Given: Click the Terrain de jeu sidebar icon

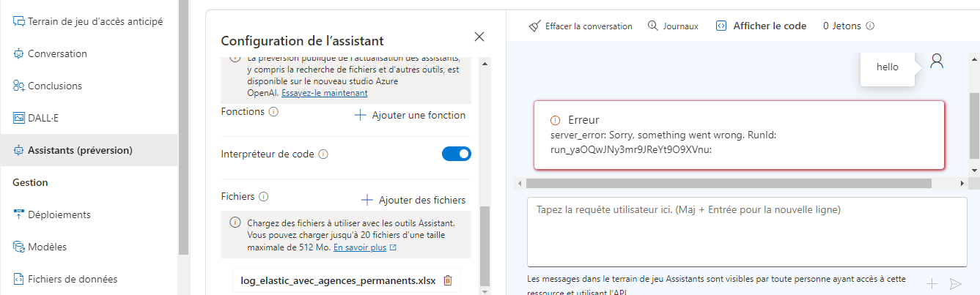Looking at the screenshot, I should [18, 21].
